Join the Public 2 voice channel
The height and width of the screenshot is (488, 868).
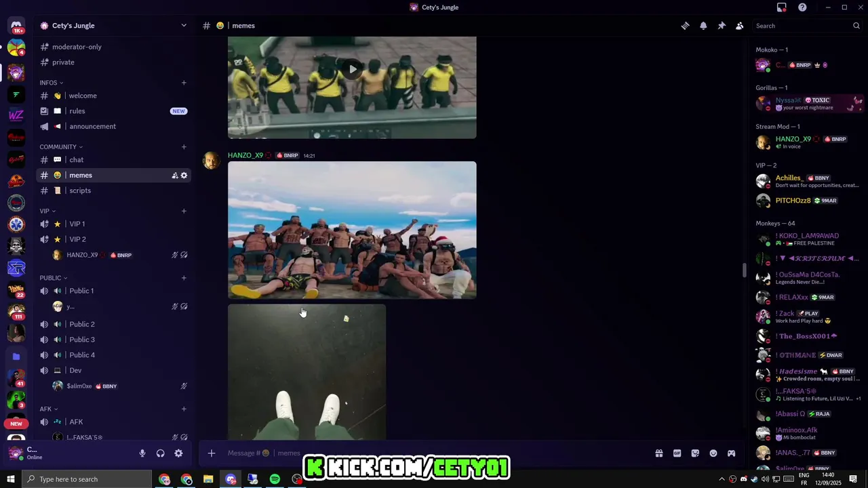pos(113,324)
